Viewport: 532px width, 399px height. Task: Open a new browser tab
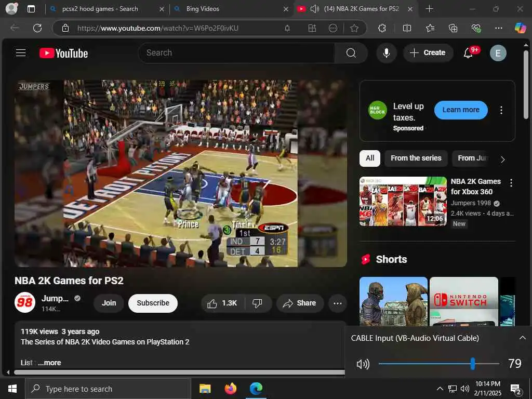coord(429,9)
